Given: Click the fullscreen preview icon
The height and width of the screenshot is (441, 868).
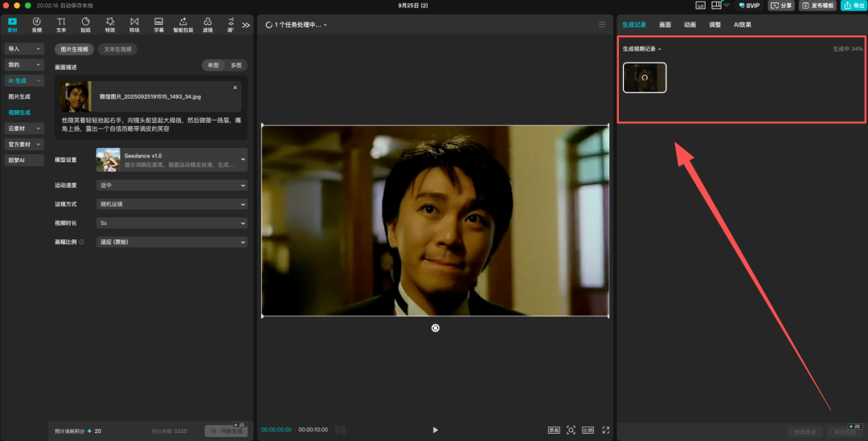Looking at the screenshot, I should pos(606,430).
